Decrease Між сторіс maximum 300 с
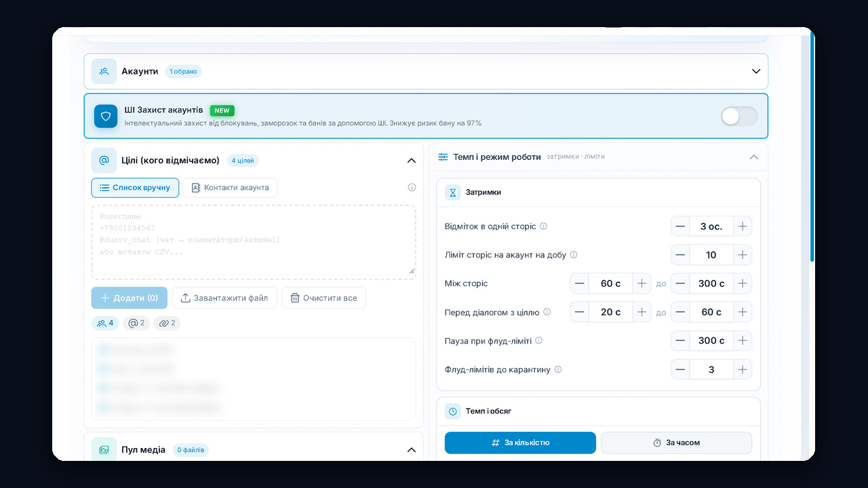The height and width of the screenshot is (488, 868). click(680, 283)
